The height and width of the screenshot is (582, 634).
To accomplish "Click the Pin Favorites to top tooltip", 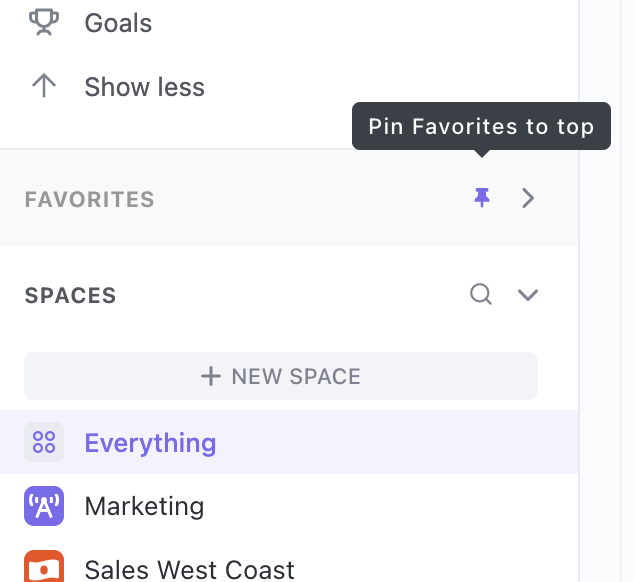I will pos(481,127).
